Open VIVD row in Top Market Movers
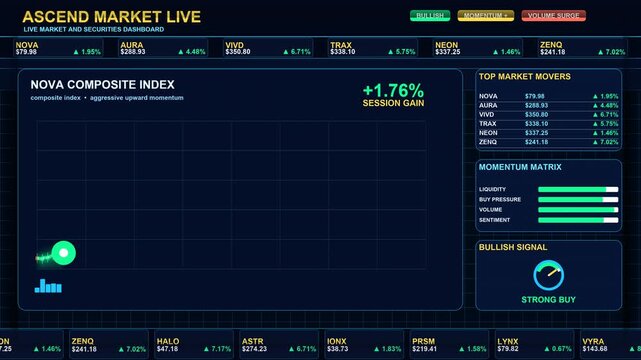 pos(549,114)
